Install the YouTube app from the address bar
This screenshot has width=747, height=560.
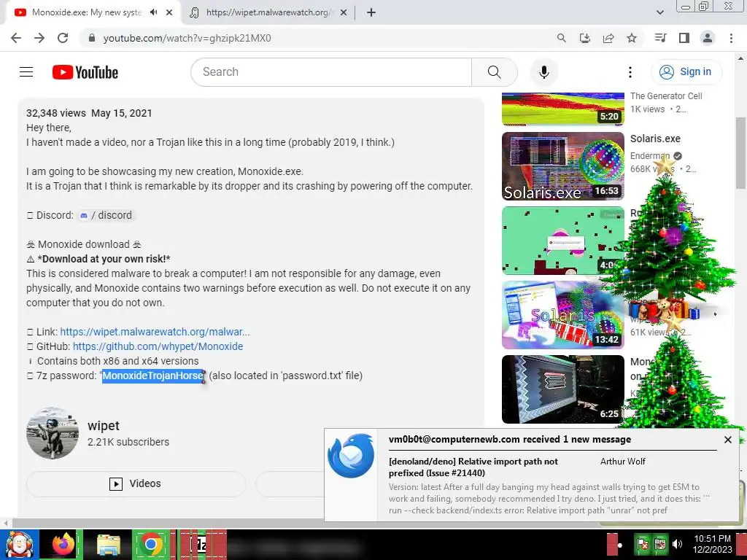point(585,38)
